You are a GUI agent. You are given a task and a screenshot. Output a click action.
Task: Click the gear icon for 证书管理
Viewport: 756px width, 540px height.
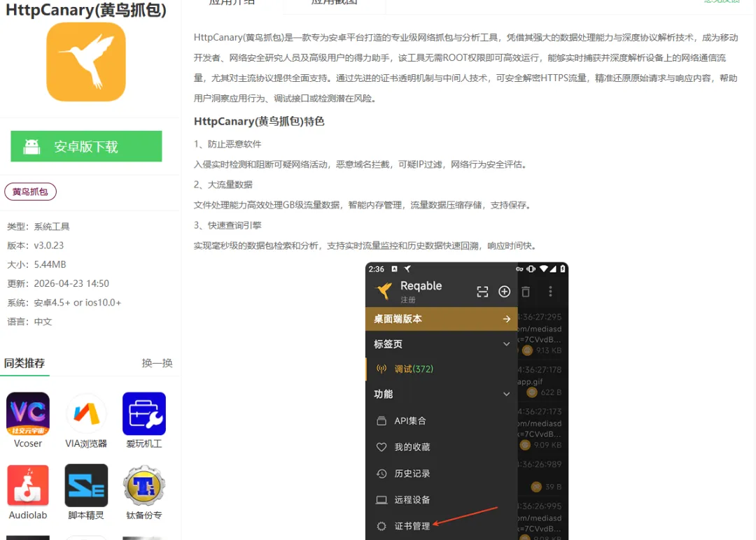point(381,526)
